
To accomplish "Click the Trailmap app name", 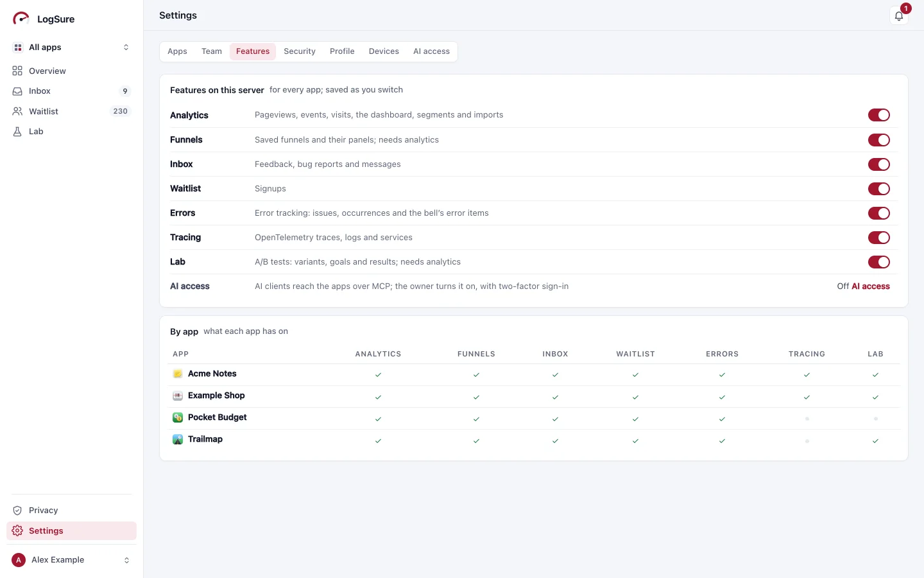I will (205, 439).
